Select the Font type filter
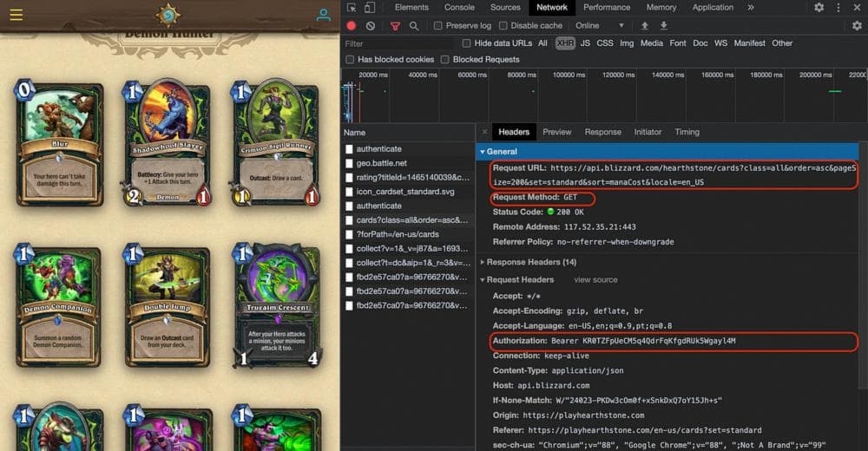The width and height of the screenshot is (868, 451). (678, 43)
